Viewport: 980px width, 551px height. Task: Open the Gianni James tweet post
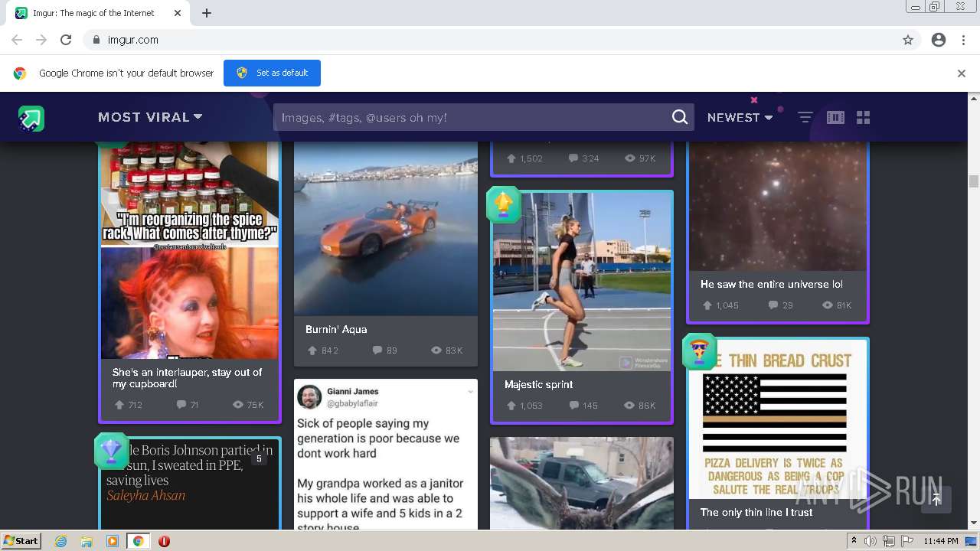tap(386, 455)
